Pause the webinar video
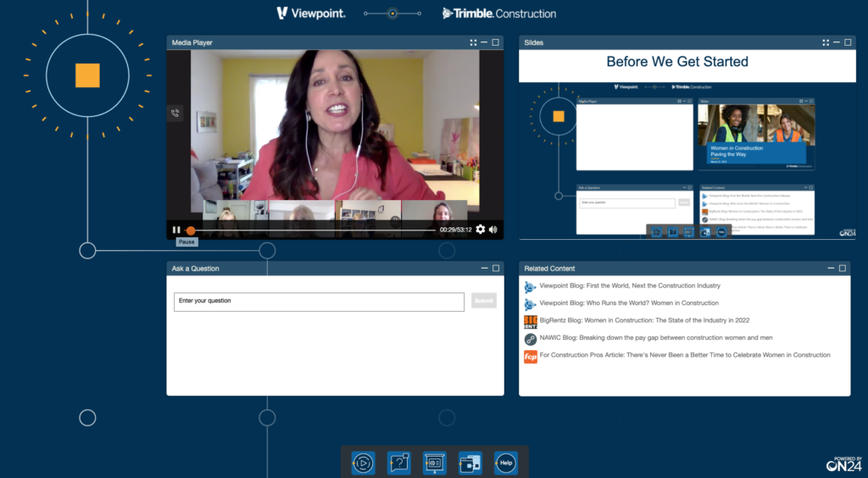The height and width of the screenshot is (478, 868). 176,230
